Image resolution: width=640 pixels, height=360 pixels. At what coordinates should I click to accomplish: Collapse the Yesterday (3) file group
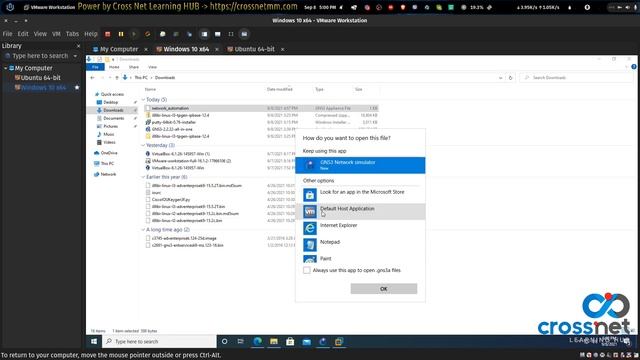(x=143, y=145)
